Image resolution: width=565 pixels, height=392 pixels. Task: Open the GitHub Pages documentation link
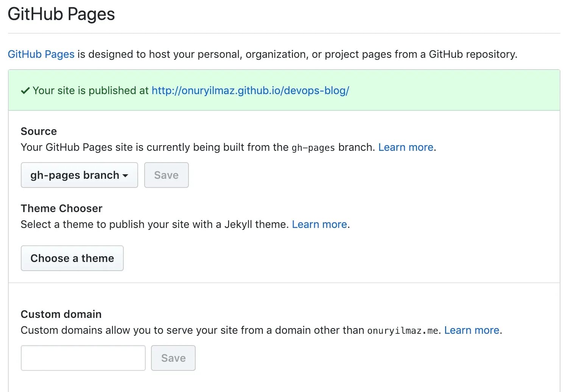[x=41, y=54]
